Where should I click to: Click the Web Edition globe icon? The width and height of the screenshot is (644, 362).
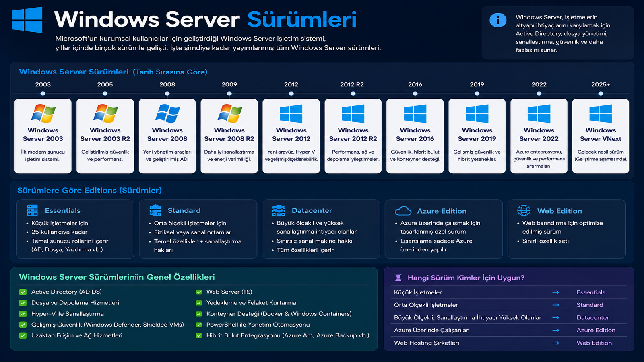click(x=524, y=210)
